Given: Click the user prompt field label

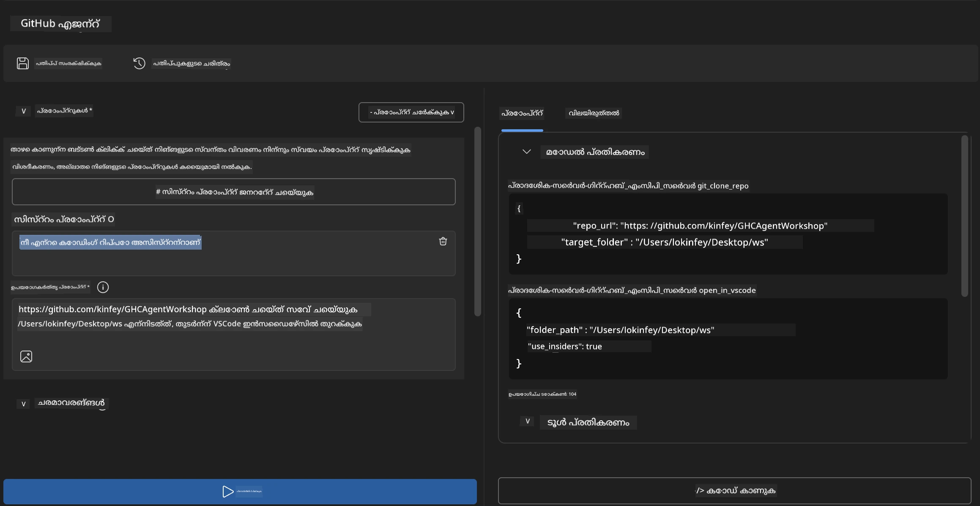Looking at the screenshot, I should (x=50, y=287).
